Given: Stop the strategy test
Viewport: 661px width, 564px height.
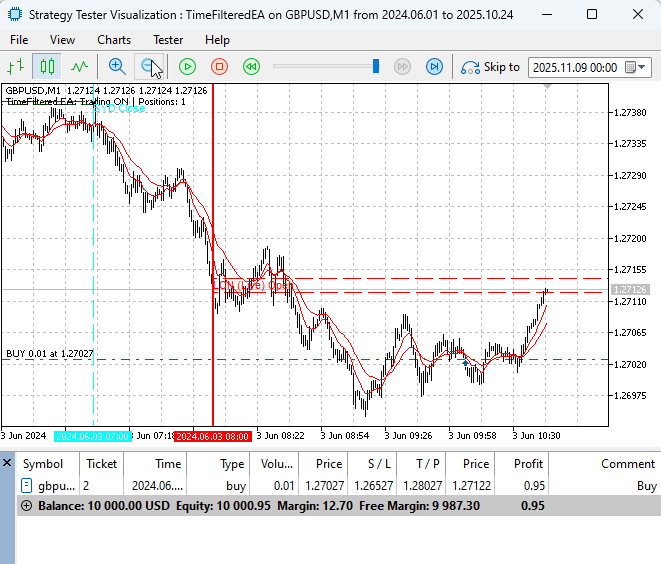Looking at the screenshot, I should [x=219, y=67].
